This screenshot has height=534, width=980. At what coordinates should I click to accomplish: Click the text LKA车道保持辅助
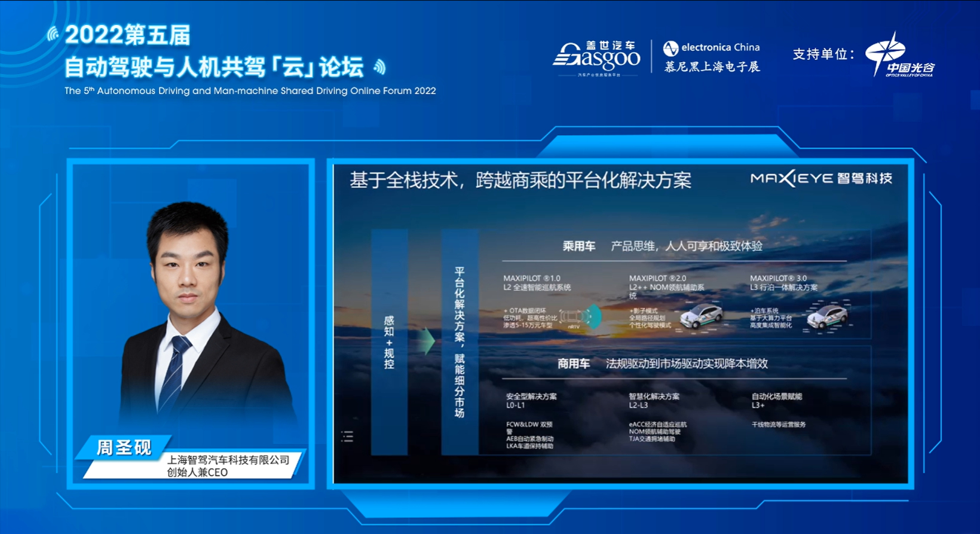click(x=529, y=446)
